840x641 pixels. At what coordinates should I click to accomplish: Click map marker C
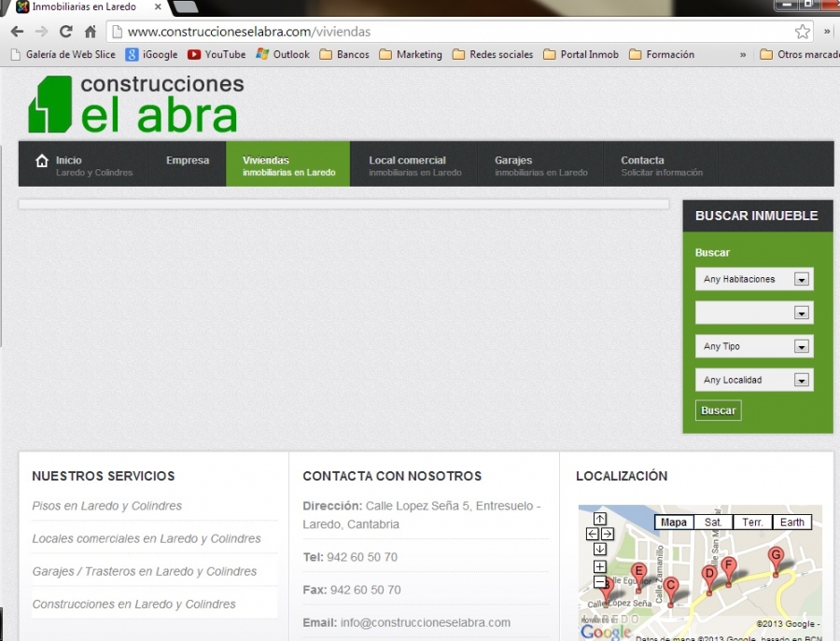pos(671,589)
